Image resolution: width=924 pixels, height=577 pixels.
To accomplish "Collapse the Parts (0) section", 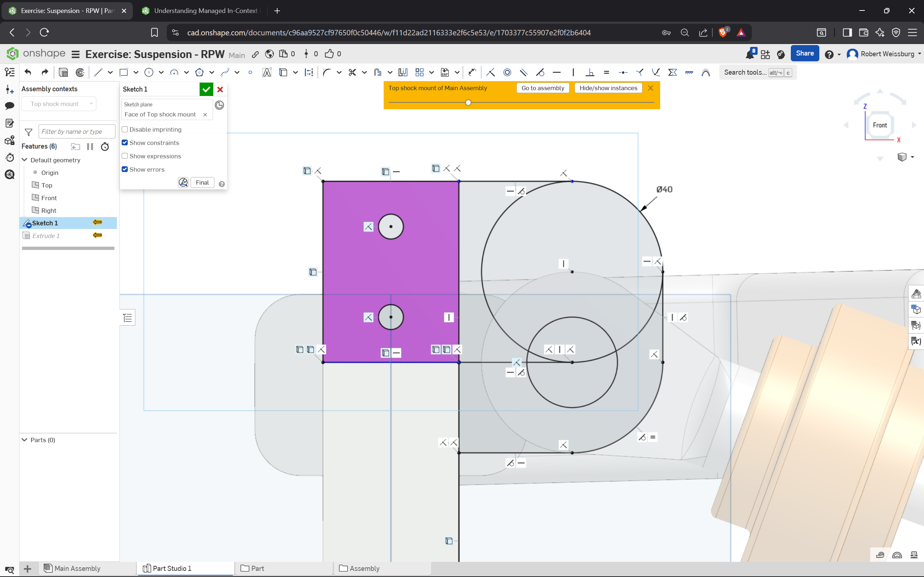I will 25,440.
